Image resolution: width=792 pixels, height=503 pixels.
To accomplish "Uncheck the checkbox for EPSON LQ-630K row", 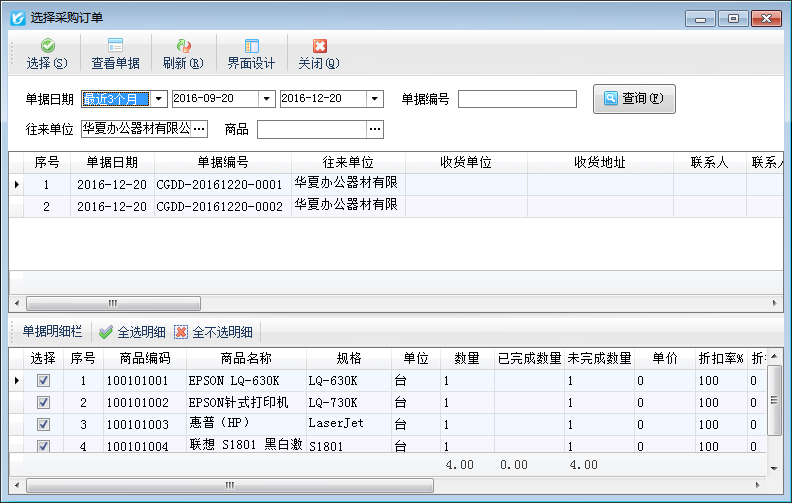I will (x=43, y=381).
